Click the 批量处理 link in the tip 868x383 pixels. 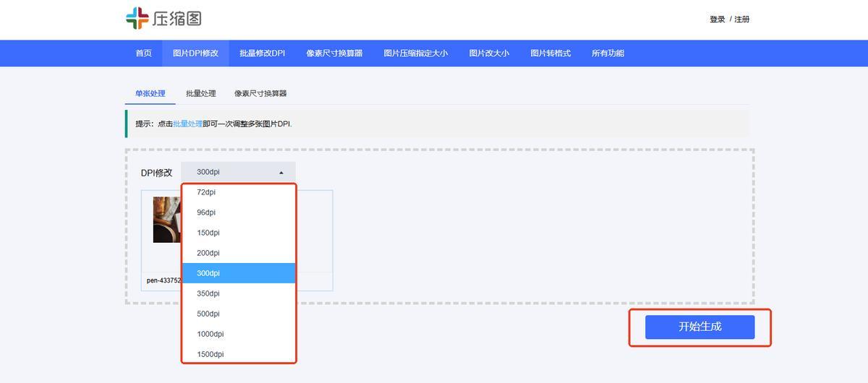pyautogui.click(x=187, y=124)
